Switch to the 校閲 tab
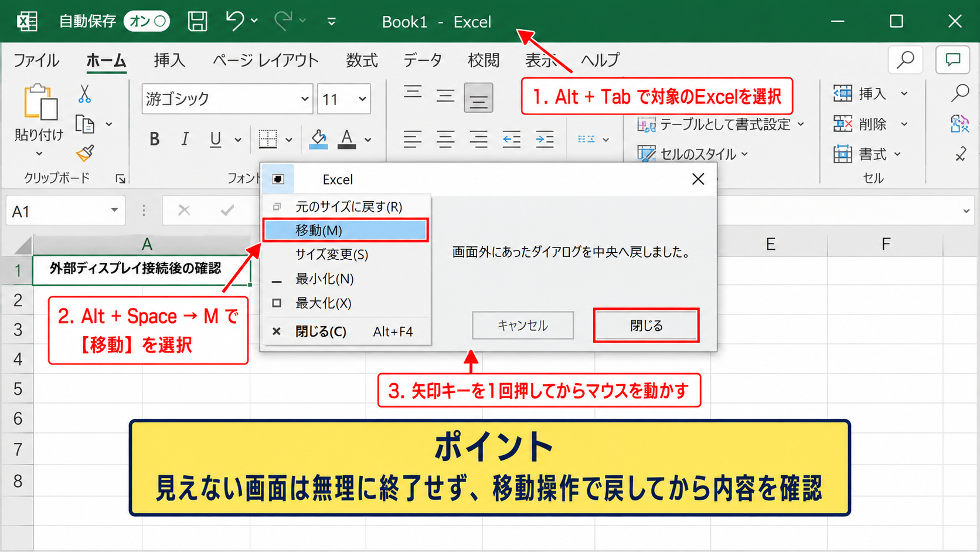The image size is (980, 552). pyautogui.click(x=484, y=60)
